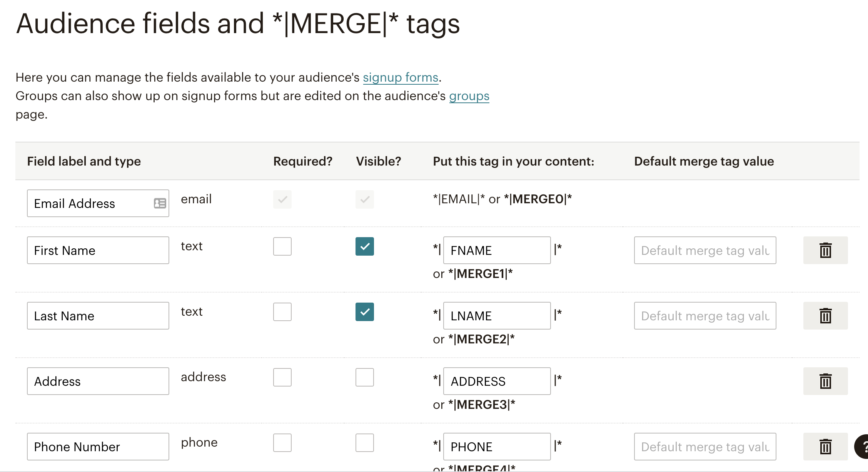Image resolution: width=868 pixels, height=472 pixels.
Task: Mark Last Name as required
Action: pyautogui.click(x=282, y=312)
